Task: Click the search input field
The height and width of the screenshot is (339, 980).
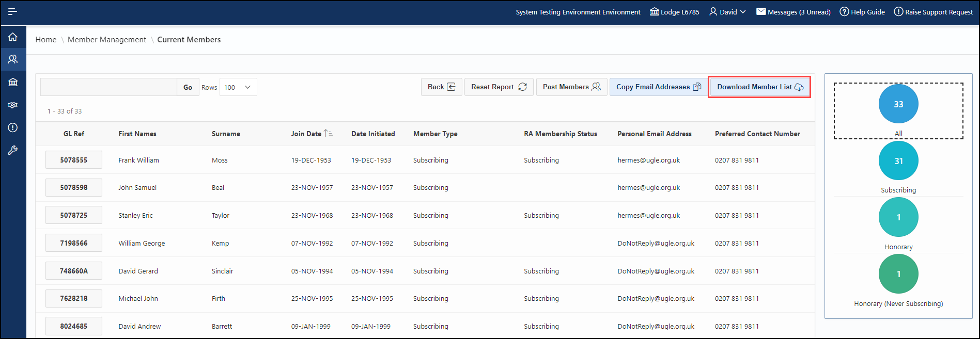Action: point(108,87)
